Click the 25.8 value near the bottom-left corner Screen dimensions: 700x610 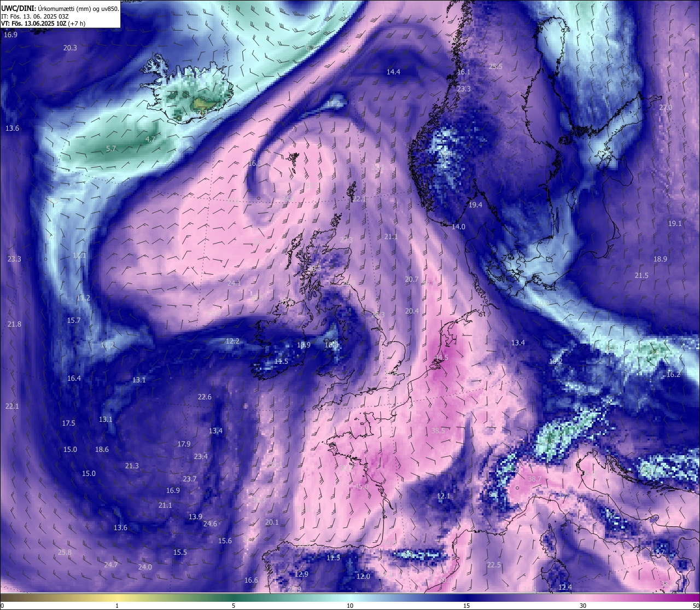tap(65, 552)
